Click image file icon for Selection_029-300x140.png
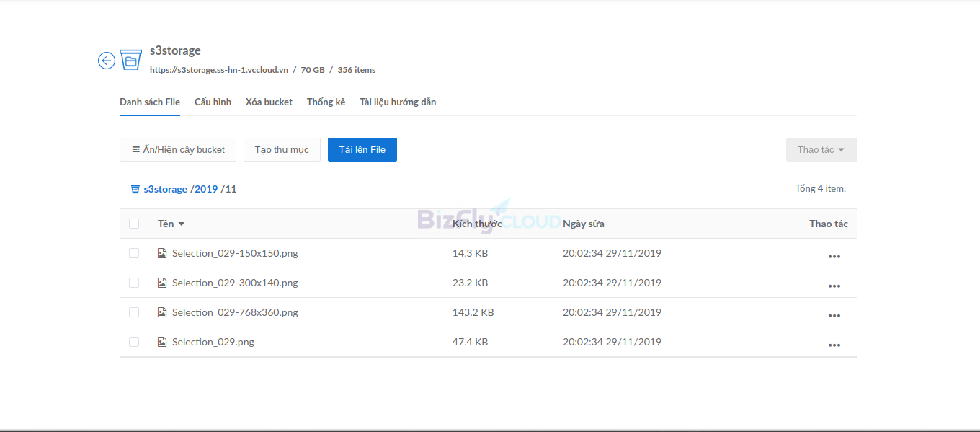 click(x=162, y=283)
